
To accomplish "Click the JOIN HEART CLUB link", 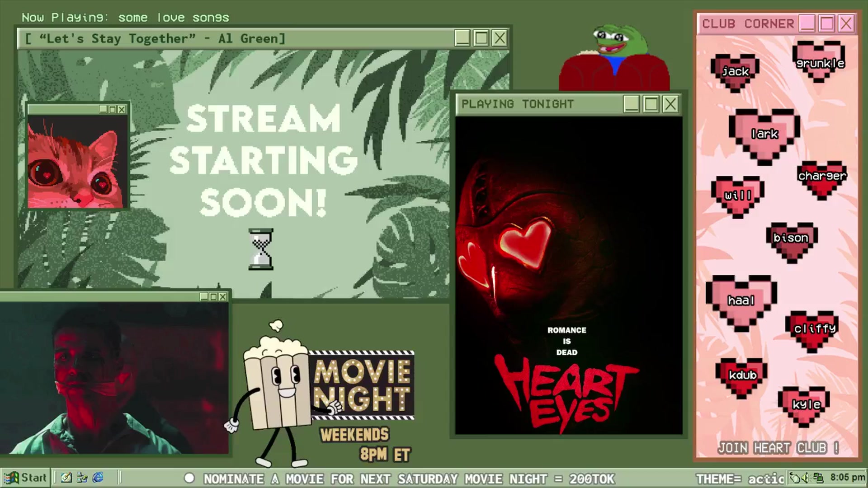I will click(x=778, y=448).
